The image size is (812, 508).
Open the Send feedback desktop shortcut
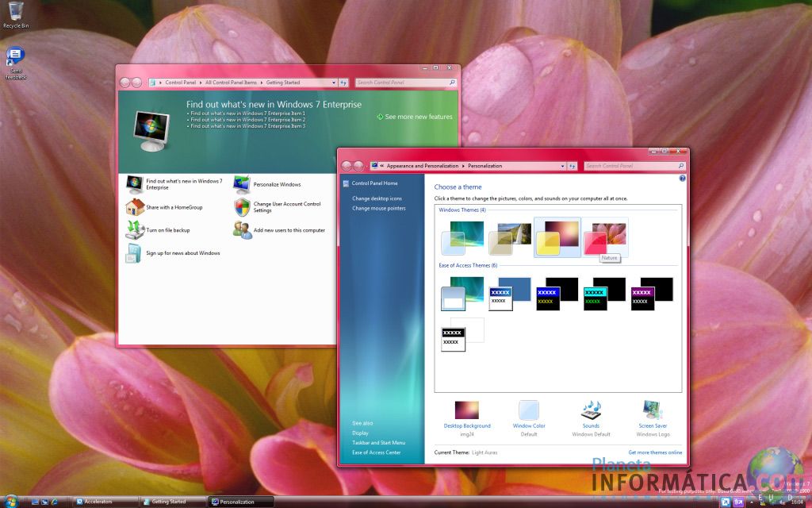click(16, 63)
